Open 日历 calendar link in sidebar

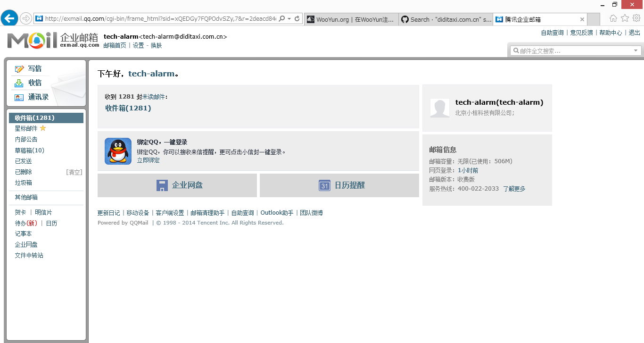[51, 223]
